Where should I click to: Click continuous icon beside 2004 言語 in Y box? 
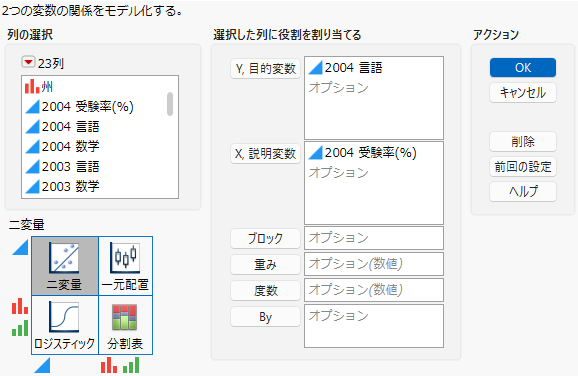(x=316, y=68)
